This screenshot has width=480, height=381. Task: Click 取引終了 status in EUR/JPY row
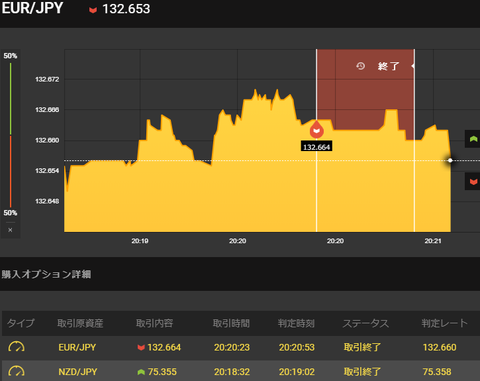click(x=362, y=347)
